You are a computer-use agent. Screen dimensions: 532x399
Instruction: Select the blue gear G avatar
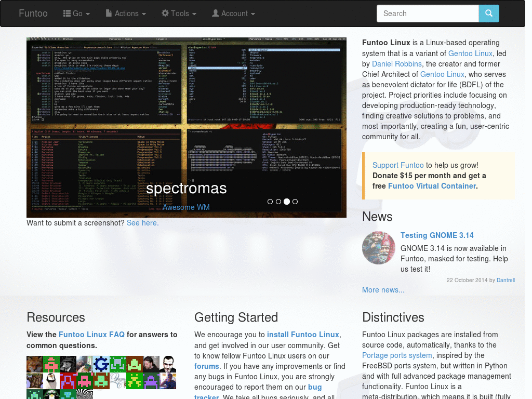tap(101, 364)
